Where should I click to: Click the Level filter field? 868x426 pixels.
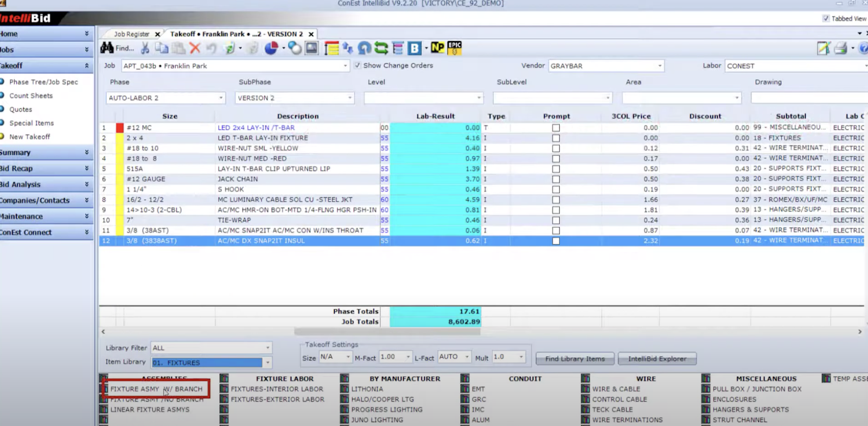click(x=423, y=98)
